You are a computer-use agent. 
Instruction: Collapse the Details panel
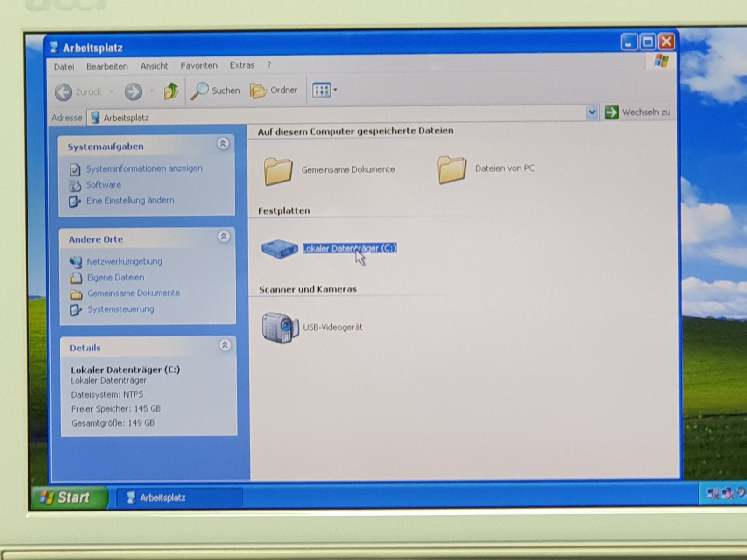click(225, 345)
